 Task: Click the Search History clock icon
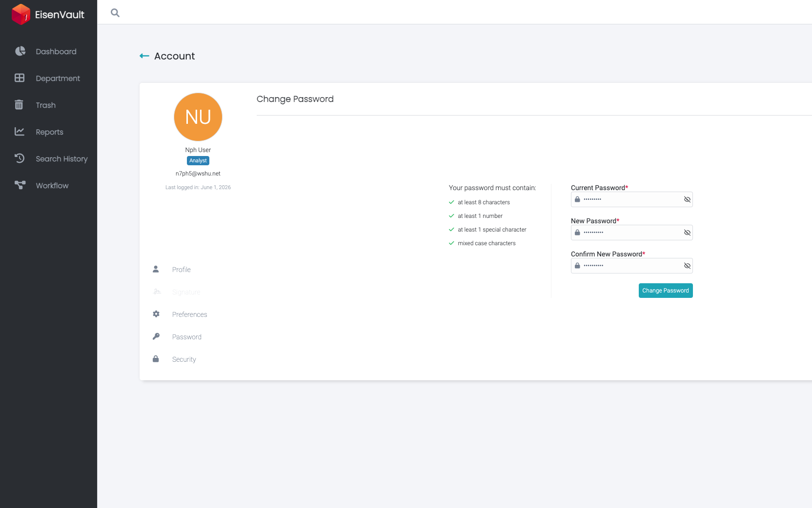(x=20, y=158)
